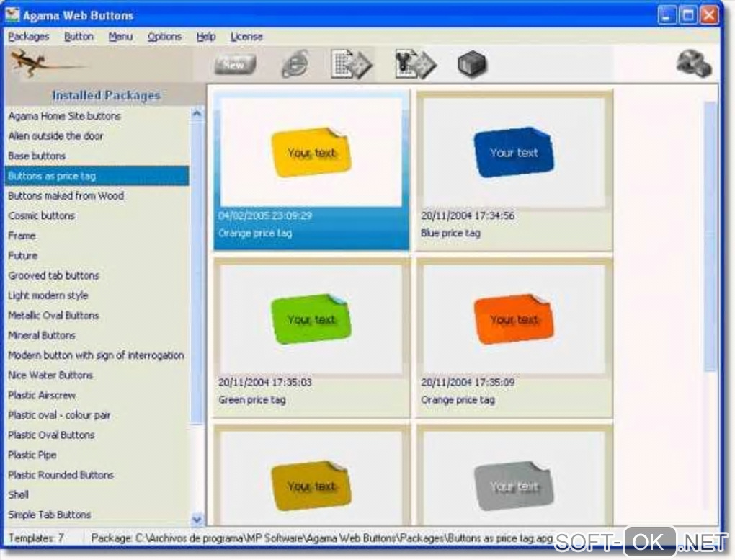The width and height of the screenshot is (735, 560).
Task: Open the Menu menu item
Action: [120, 37]
